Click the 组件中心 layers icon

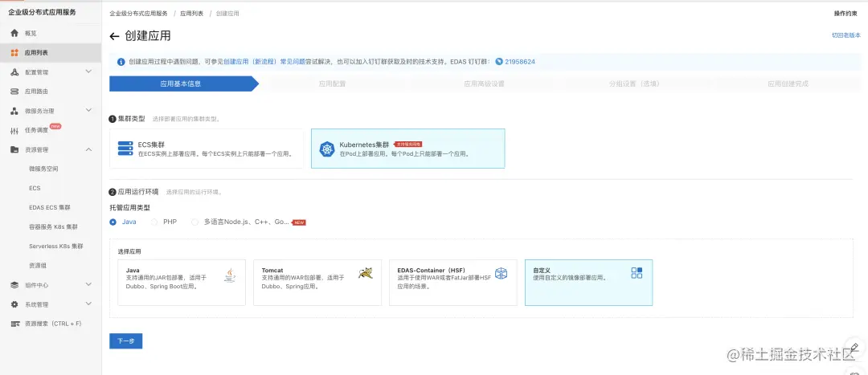(x=14, y=285)
